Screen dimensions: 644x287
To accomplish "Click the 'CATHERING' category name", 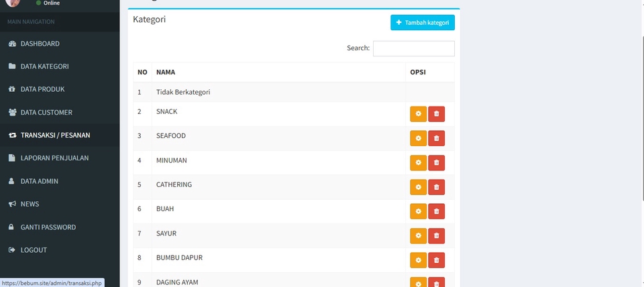I will click(x=174, y=184).
